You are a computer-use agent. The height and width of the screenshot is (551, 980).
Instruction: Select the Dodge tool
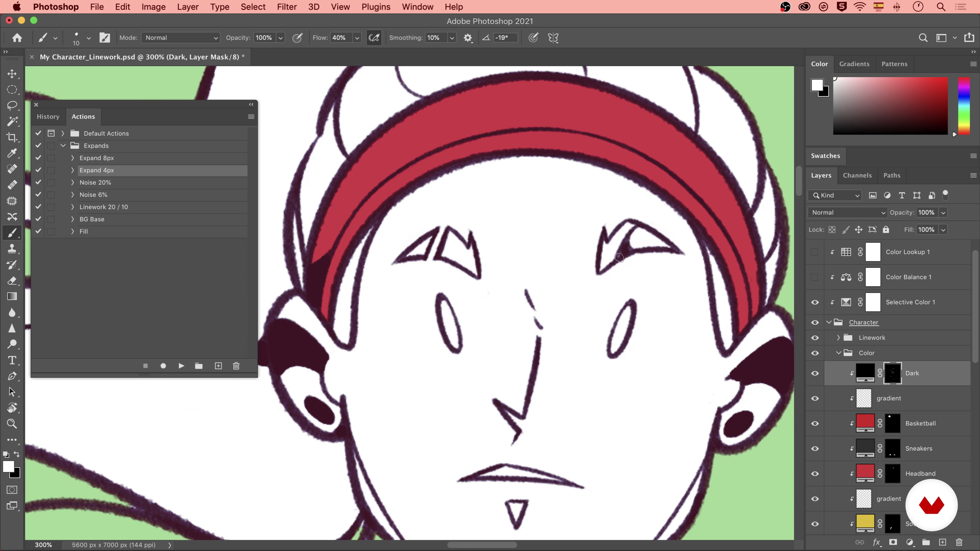click(x=12, y=344)
